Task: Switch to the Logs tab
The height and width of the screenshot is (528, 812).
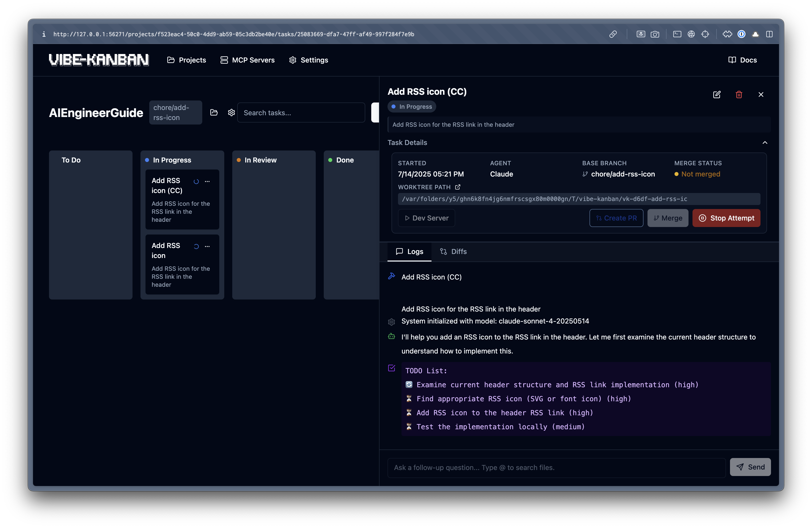Action: (409, 251)
